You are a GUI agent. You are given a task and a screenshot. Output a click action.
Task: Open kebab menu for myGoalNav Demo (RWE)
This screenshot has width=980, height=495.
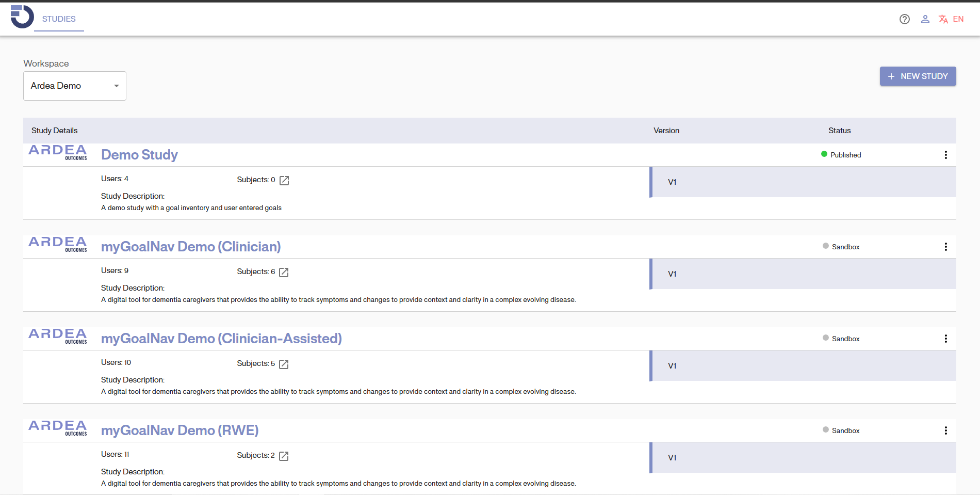click(945, 430)
